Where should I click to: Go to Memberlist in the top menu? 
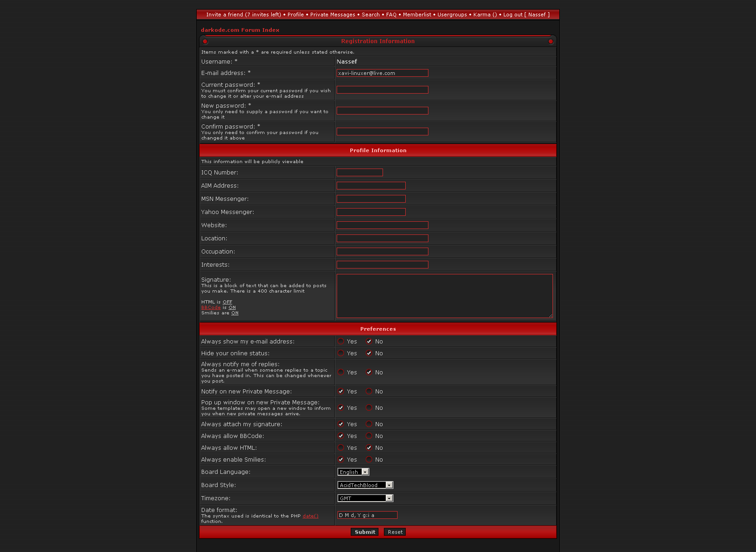coord(417,15)
